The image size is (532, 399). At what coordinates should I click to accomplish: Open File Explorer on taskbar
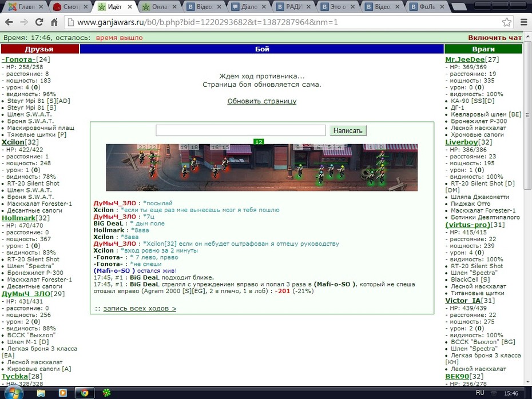pyautogui.click(x=41, y=393)
